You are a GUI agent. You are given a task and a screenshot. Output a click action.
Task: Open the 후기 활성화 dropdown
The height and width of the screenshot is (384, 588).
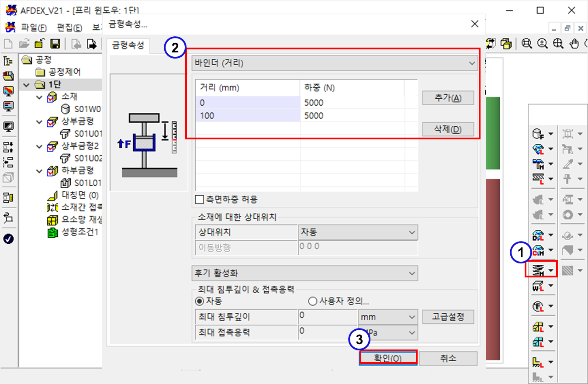[x=304, y=273]
